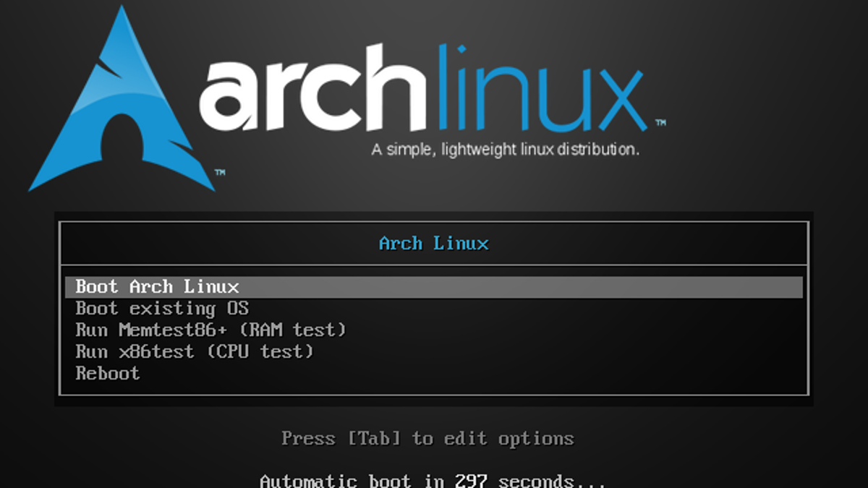Screen dimensions: 868x488
Task: Select the Boot Arch Linux entry
Action: pyautogui.click(x=433, y=286)
